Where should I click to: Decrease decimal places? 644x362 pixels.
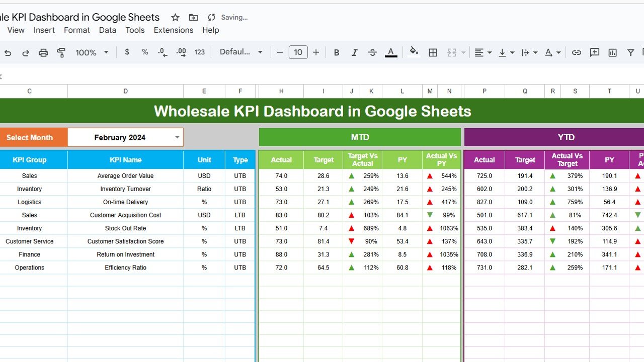[x=163, y=52]
